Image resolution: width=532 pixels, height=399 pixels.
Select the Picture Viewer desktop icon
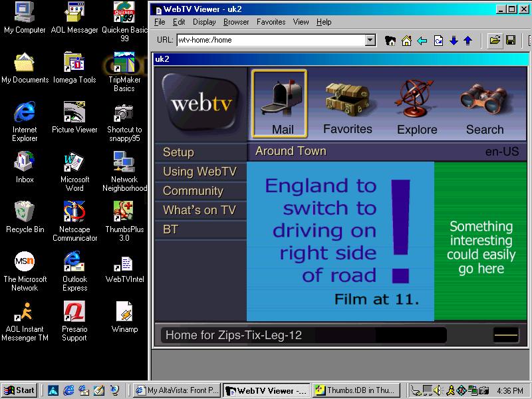coord(74,118)
